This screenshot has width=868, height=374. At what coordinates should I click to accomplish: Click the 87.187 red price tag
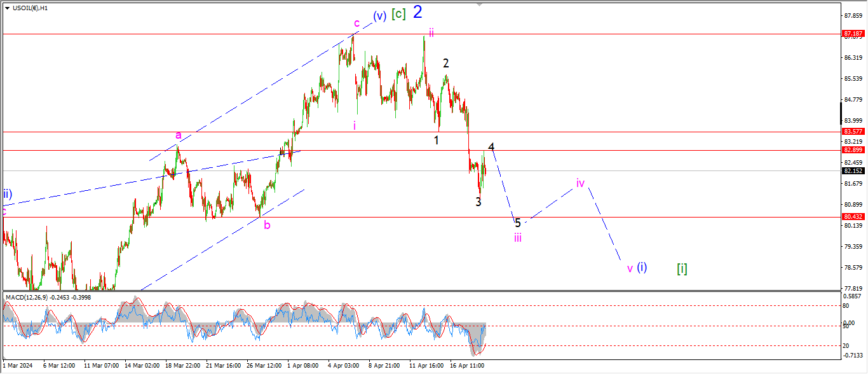click(x=851, y=33)
